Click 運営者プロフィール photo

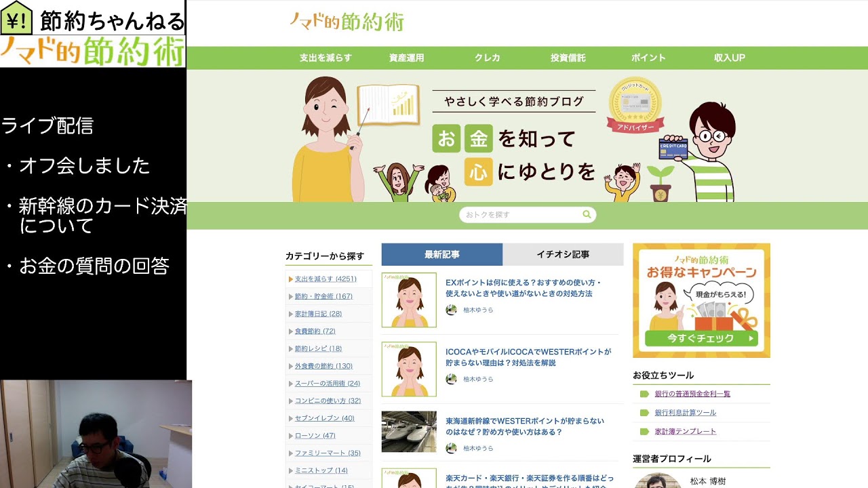tap(657, 481)
